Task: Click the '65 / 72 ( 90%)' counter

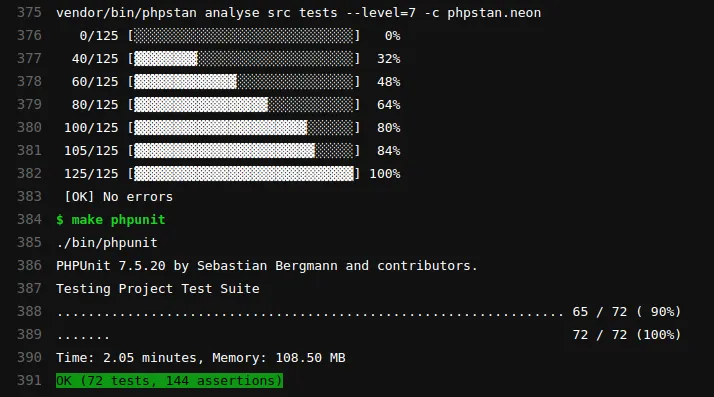Action: (627, 312)
